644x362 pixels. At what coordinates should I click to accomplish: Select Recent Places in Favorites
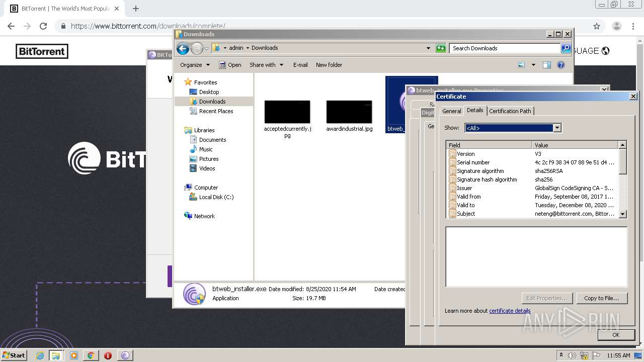(216, 111)
